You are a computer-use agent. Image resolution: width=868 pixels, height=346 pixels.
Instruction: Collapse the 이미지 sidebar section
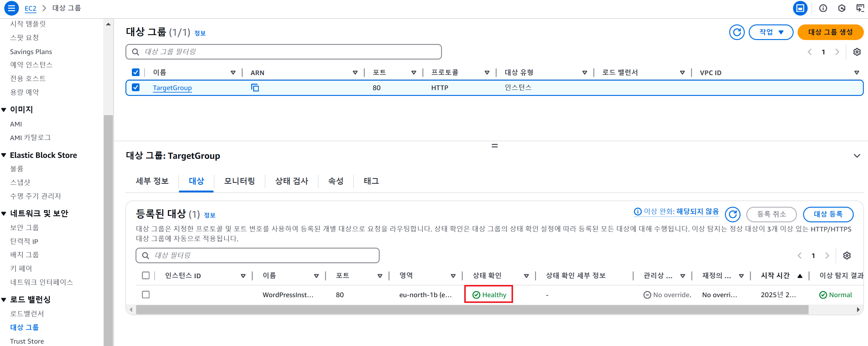click(4, 110)
